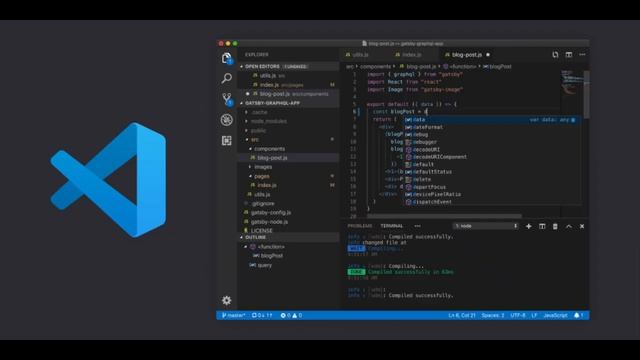Image resolution: width=640 pixels, height=360 pixels.
Task: Open the Debug view icon
Action: (x=227, y=120)
